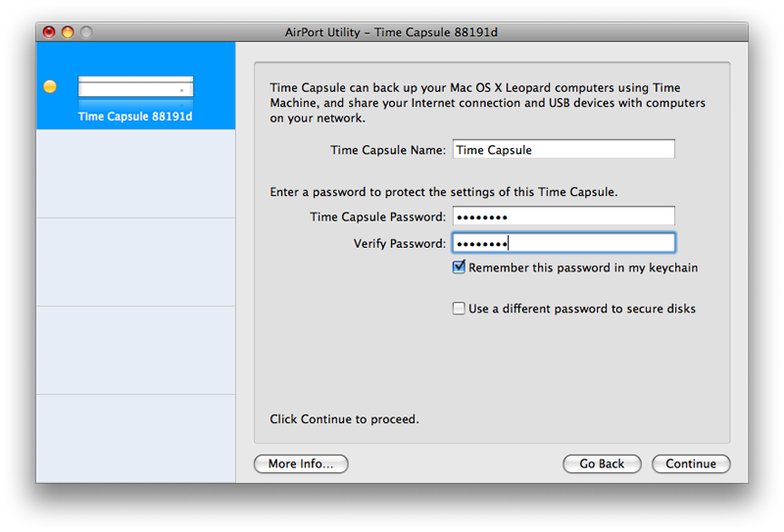784x532 pixels.
Task: Click into the Time Capsule Name field
Action: point(563,150)
